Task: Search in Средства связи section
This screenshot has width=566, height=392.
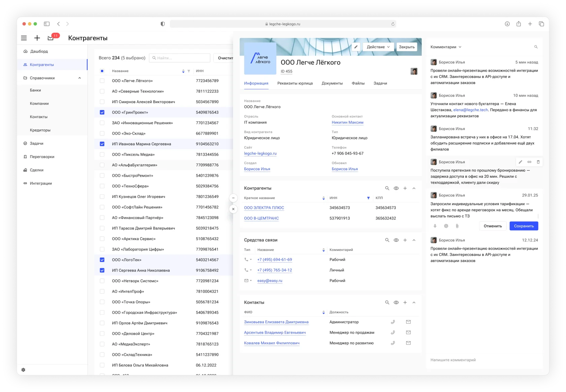Action: coord(387,240)
